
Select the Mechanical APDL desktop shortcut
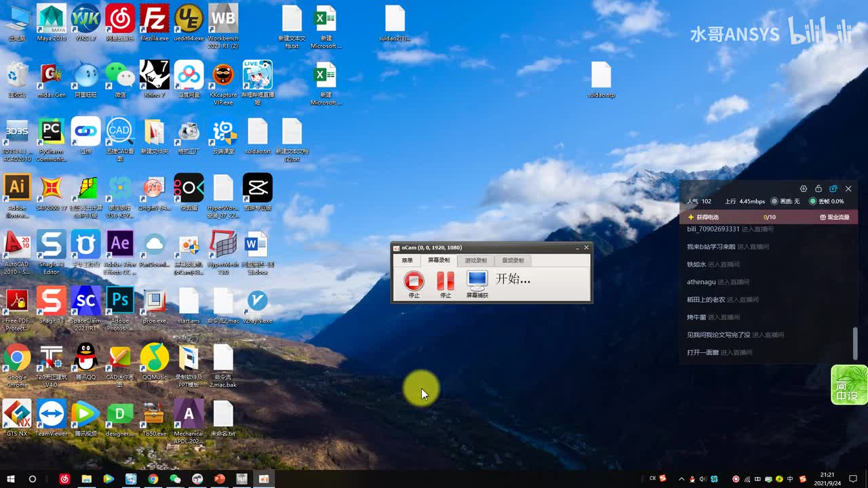tap(189, 422)
